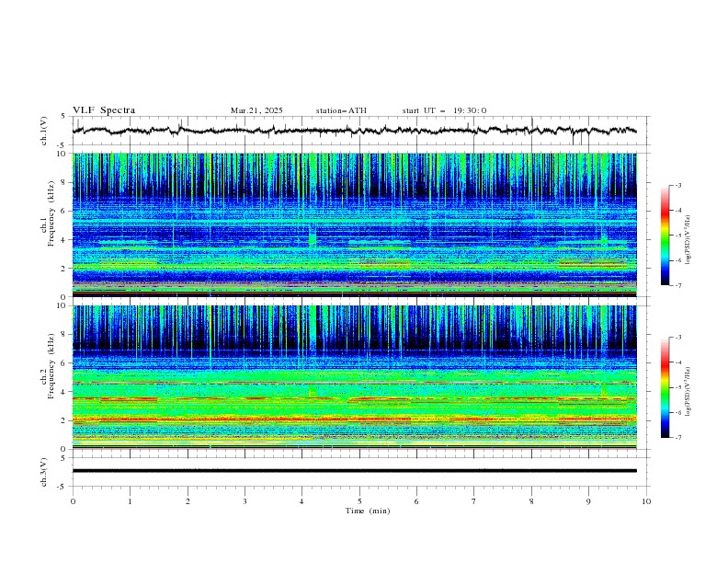Click the ch.2 spectrogram color scale bar
Screen dimensions: 728x563
tap(665, 387)
